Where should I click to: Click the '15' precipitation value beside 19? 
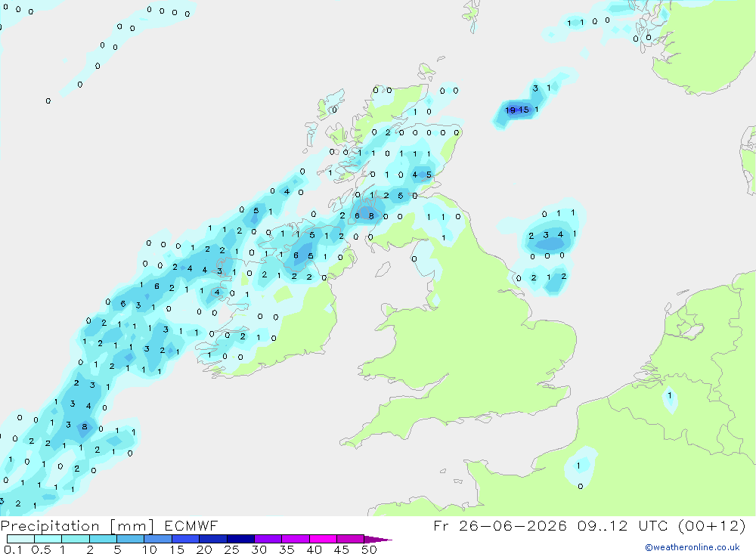[524, 110]
